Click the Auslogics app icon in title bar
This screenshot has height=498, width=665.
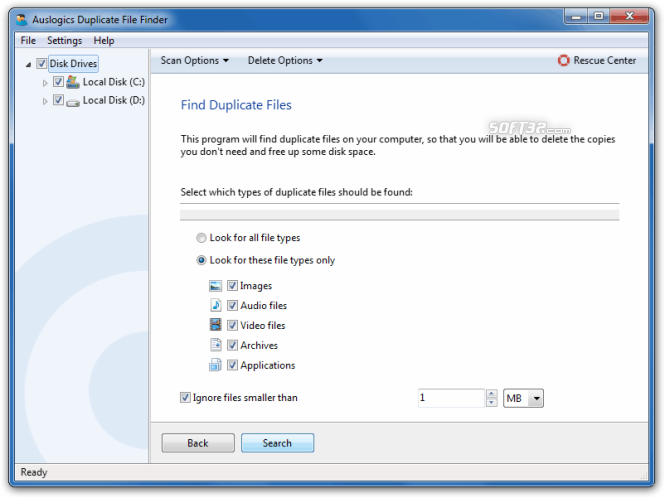tap(22, 20)
